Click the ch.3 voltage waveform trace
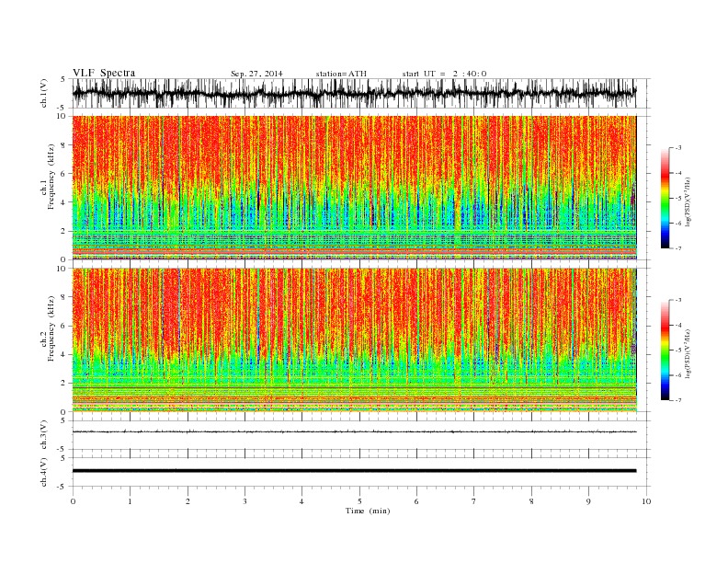728x563 pixels. [x=354, y=431]
